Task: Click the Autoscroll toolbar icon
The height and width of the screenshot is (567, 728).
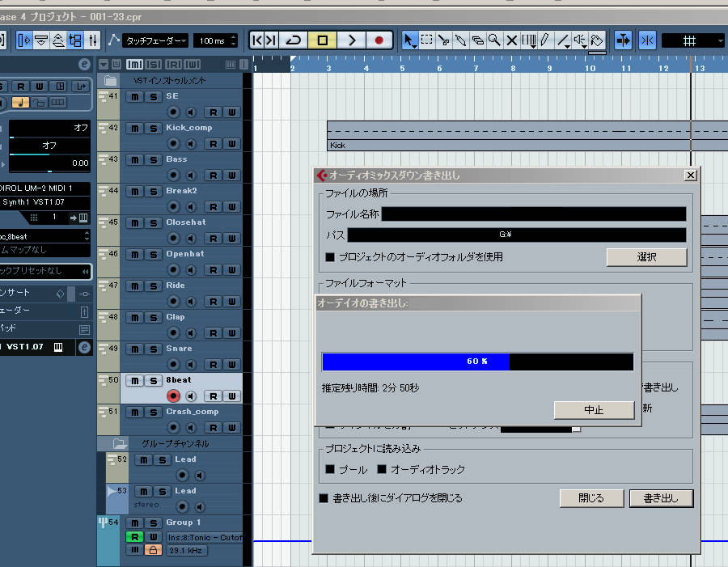Action: click(623, 40)
